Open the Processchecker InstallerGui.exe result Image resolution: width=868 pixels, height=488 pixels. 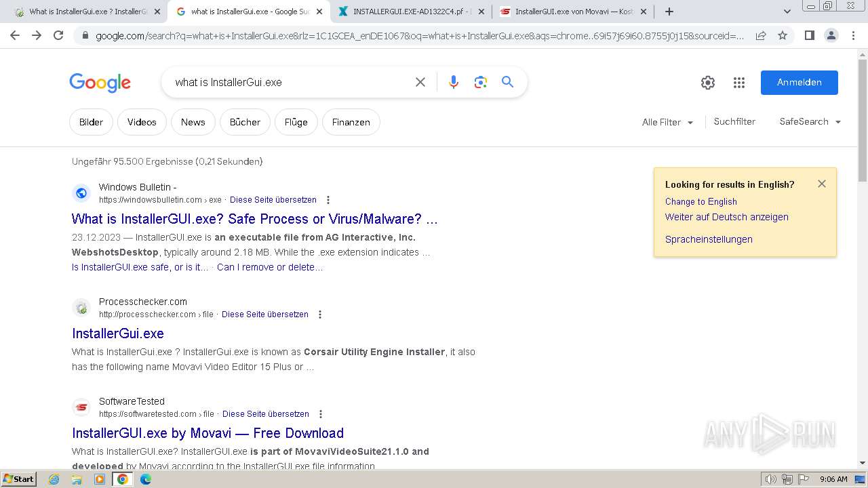[118, 333]
